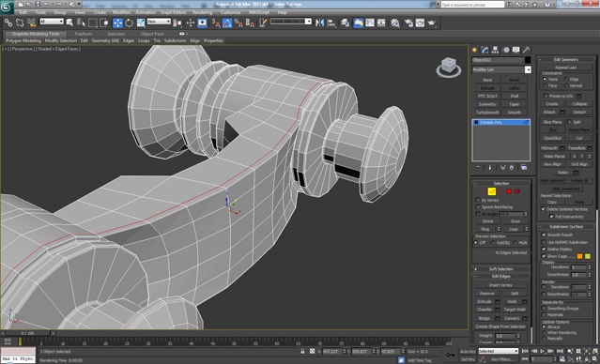600x364 pixels.
Task: Select Editable Poly in modifier stack
Action: click(500, 122)
